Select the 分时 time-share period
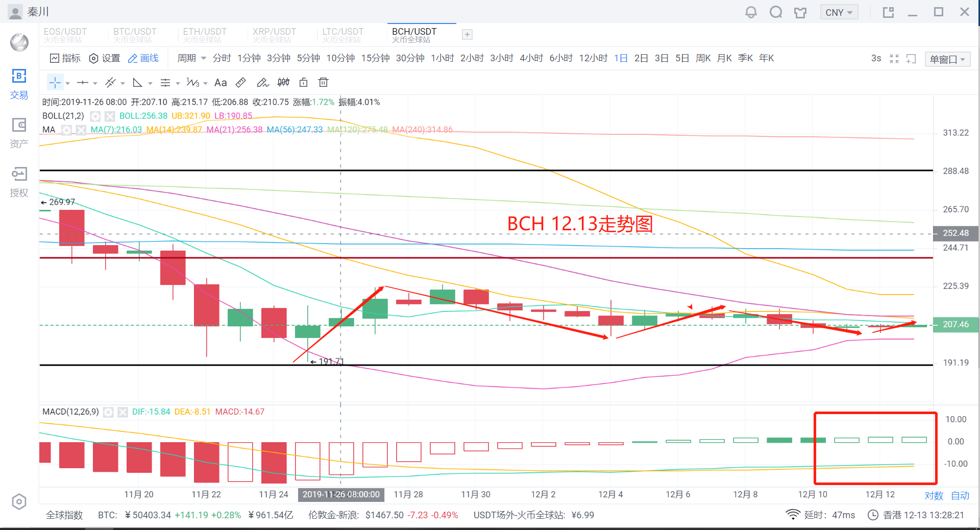The width and height of the screenshot is (980, 530). pos(222,58)
